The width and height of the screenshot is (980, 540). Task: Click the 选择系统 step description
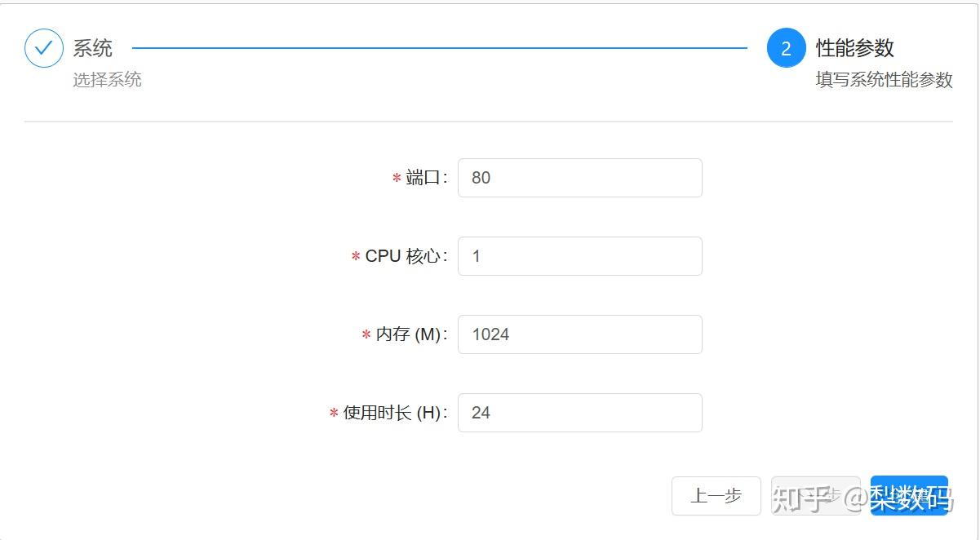[x=107, y=80]
